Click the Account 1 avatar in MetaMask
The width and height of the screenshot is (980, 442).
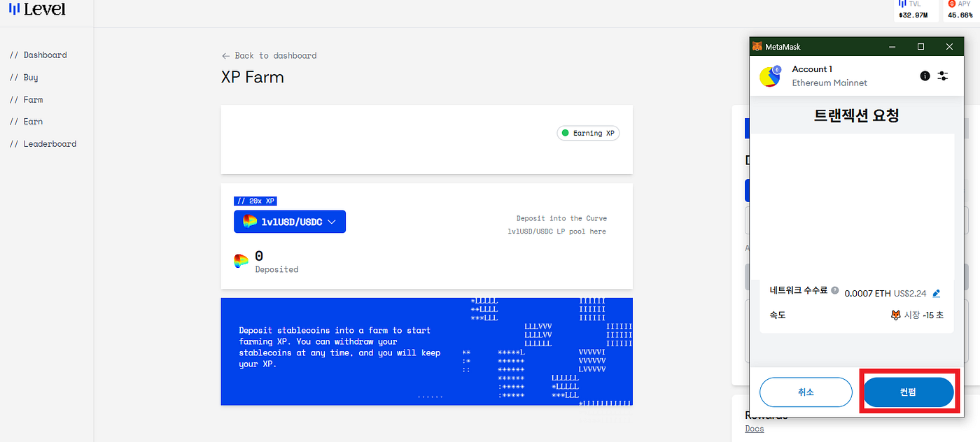[x=771, y=76]
